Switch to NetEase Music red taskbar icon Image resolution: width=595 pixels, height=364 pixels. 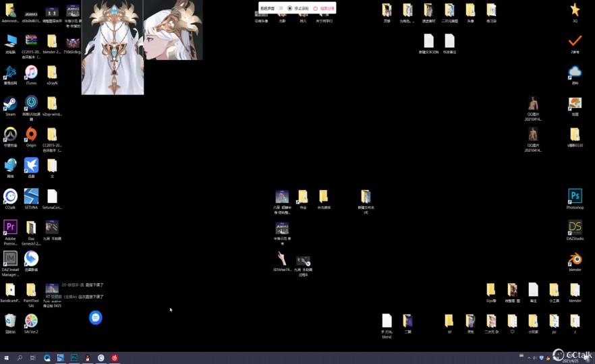coord(114,357)
